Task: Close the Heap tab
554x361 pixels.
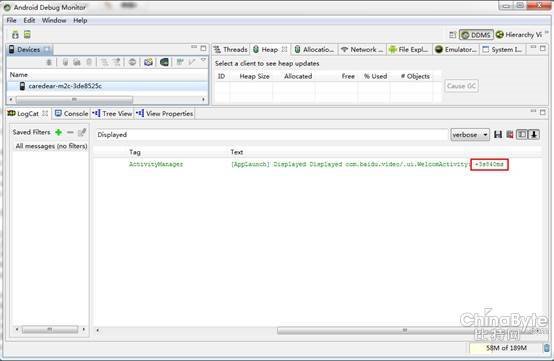Action: (284, 49)
